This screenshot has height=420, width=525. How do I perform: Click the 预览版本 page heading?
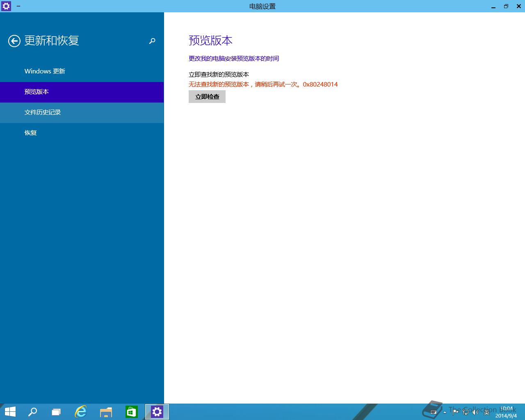(x=210, y=41)
